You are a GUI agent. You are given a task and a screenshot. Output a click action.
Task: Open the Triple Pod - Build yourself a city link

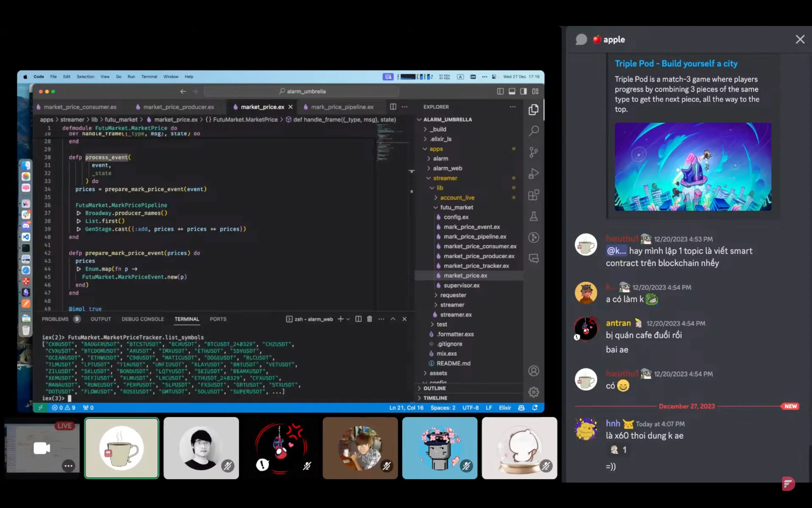tap(676, 64)
